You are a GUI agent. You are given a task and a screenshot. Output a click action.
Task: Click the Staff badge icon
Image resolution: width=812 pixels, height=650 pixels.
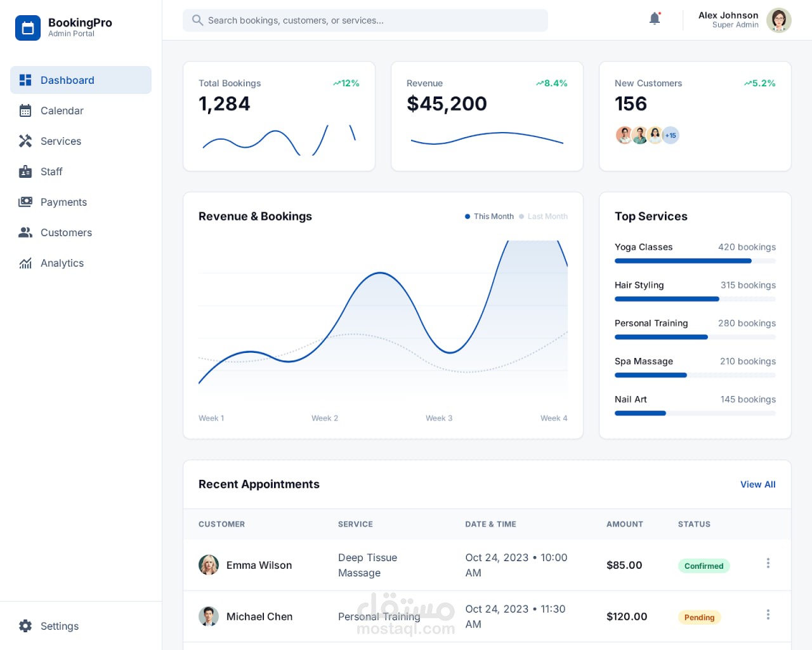pos(25,171)
